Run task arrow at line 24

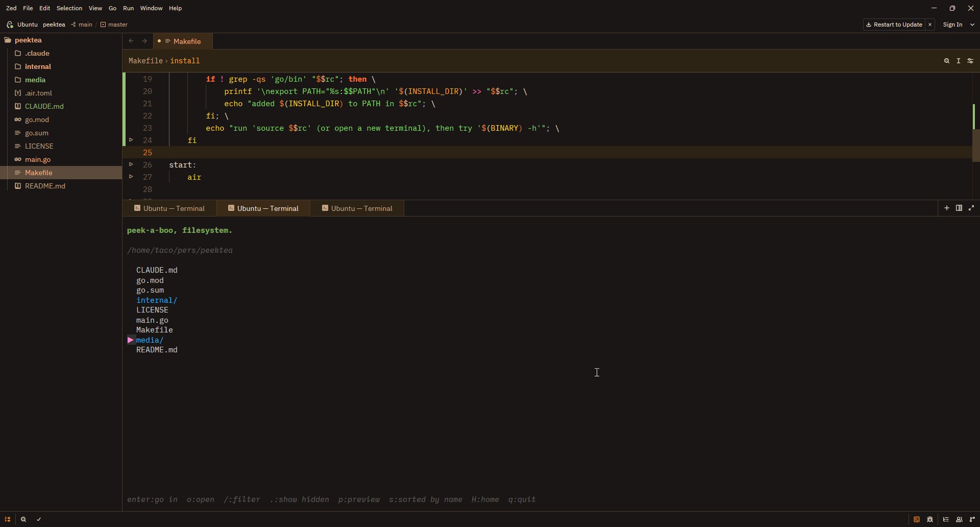tap(131, 139)
